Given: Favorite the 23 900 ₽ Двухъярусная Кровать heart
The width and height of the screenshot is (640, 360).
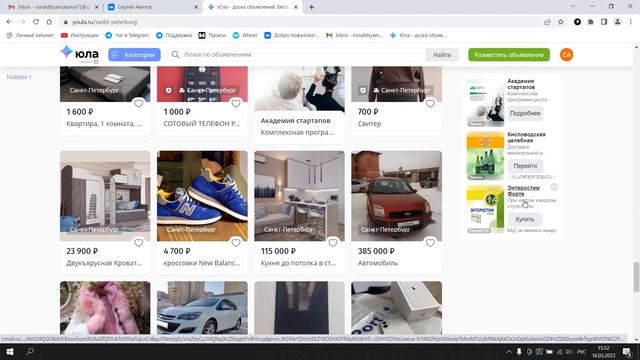Looking at the screenshot, I should [x=139, y=243].
